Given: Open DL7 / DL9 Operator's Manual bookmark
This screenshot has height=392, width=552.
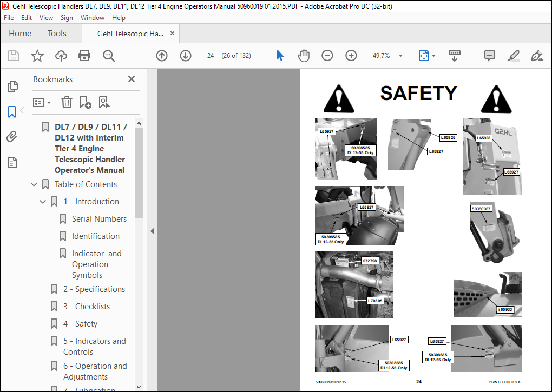Looking at the screenshot, I should click(x=90, y=148).
